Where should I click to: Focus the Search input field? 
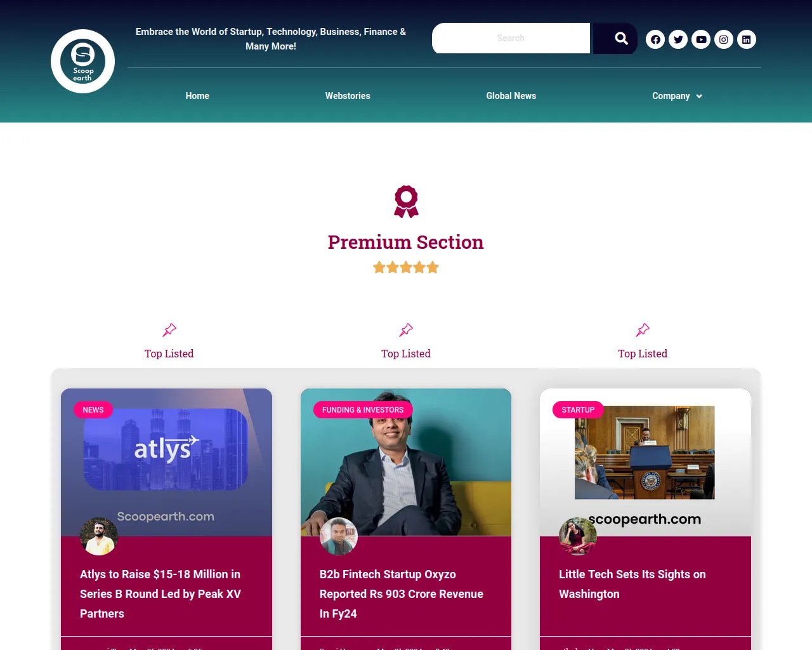[x=511, y=38]
